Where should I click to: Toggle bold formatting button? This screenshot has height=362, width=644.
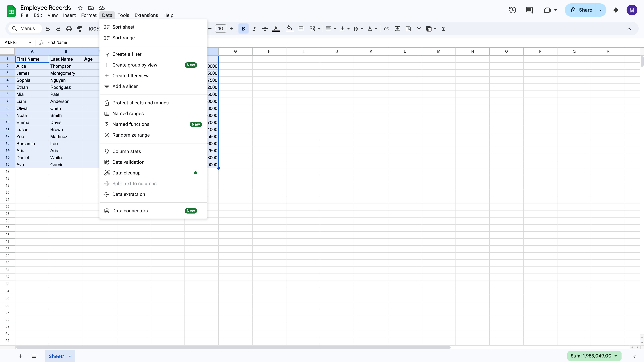click(243, 29)
